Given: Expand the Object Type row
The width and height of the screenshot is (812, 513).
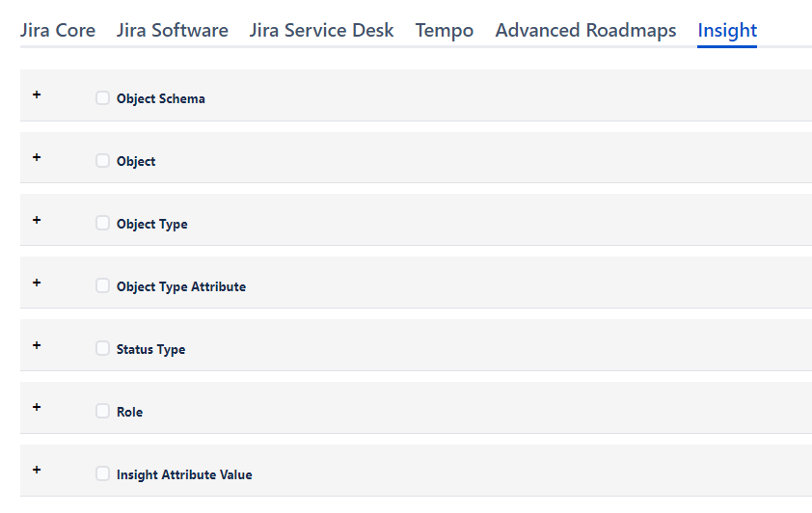Looking at the screenshot, I should click(x=37, y=220).
